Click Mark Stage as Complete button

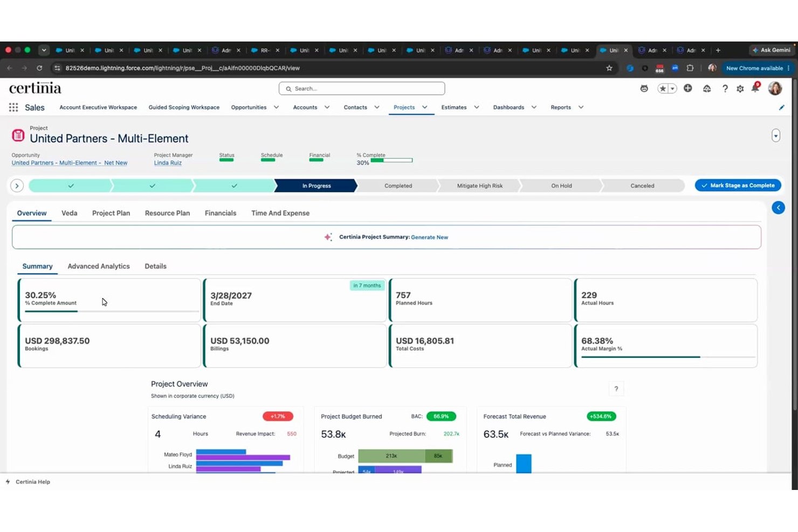click(x=738, y=185)
